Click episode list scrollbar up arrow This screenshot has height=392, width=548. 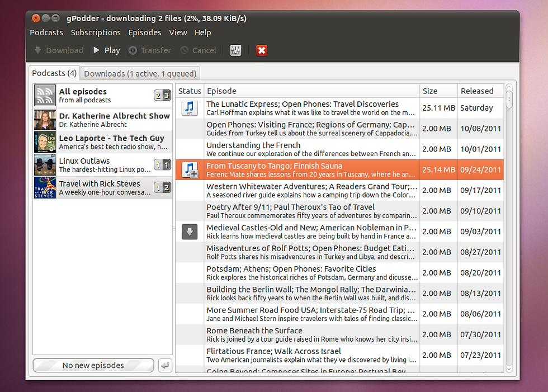[x=509, y=87]
